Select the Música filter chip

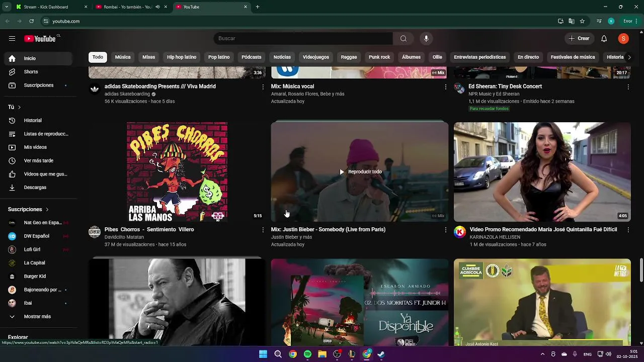[x=123, y=57]
